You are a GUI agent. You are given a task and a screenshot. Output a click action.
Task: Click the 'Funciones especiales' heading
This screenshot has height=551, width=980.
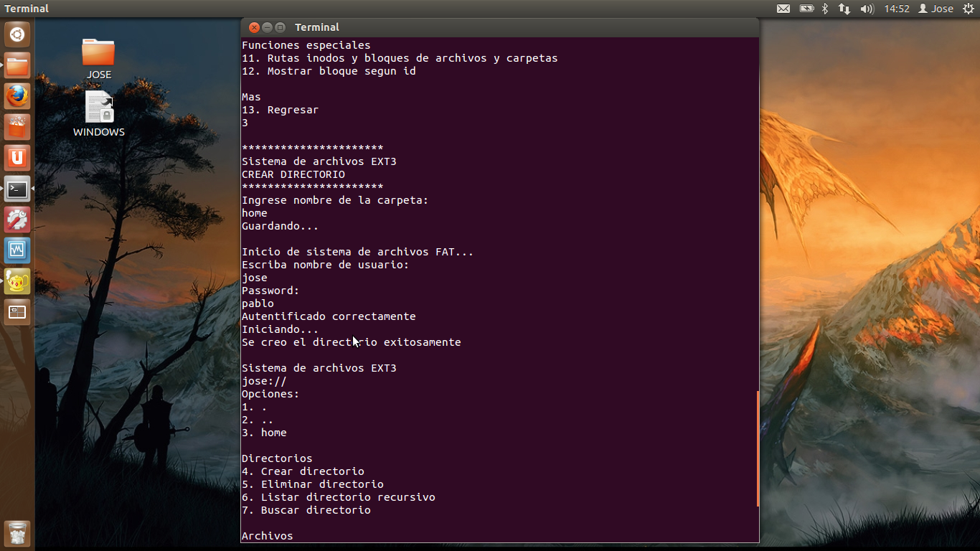coord(306,45)
